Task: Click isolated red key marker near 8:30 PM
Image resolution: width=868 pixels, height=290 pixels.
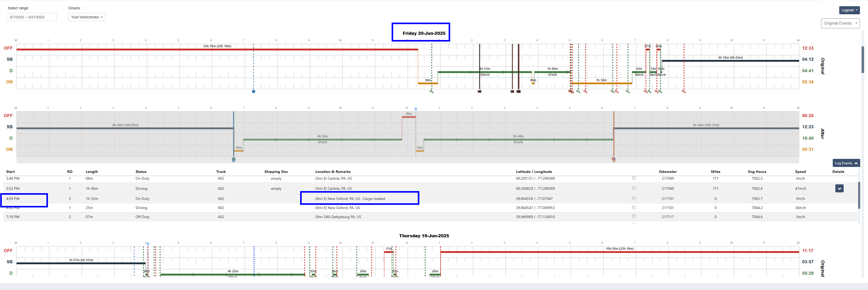Action: (x=684, y=91)
